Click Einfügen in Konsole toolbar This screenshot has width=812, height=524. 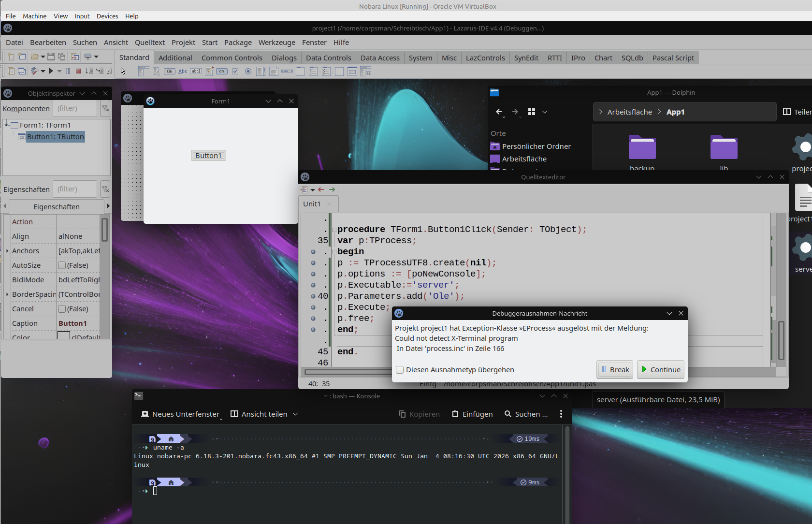point(472,414)
